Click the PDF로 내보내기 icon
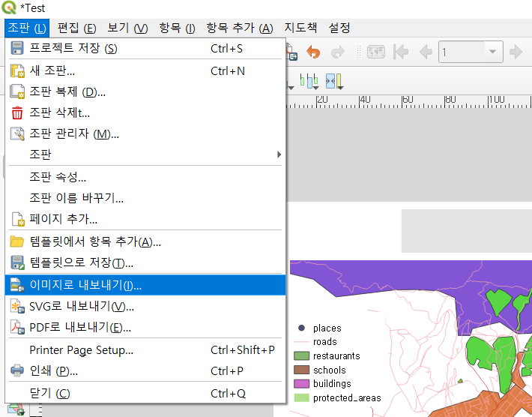Image resolution: width=532 pixels, height=417 pixels. coord(17,327)
